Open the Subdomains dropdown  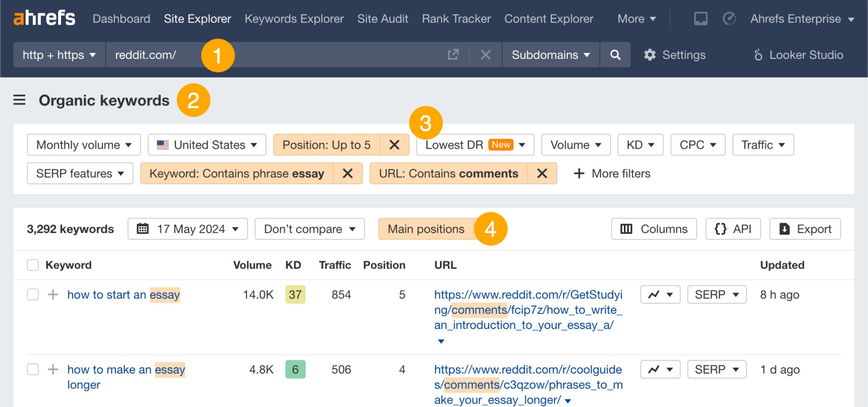coord(550,55)
